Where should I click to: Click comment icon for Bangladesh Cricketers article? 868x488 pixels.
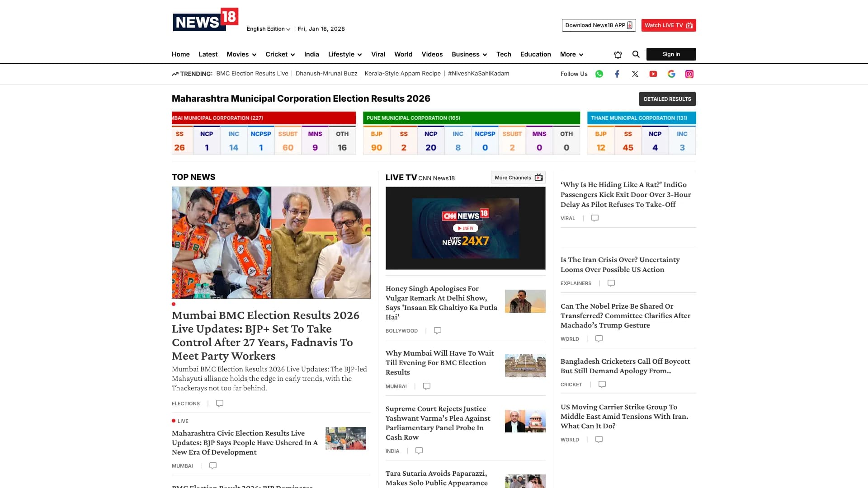tap(602, 385)
